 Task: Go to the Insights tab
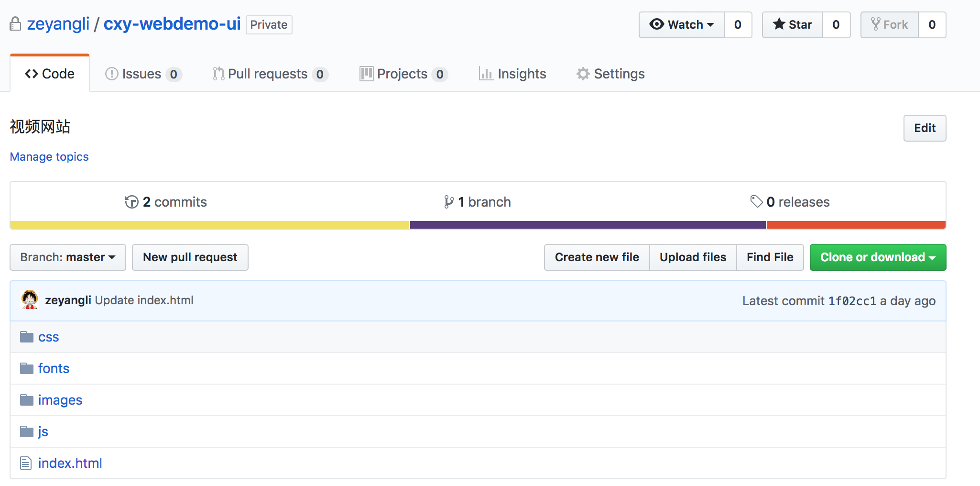(512, 74)
